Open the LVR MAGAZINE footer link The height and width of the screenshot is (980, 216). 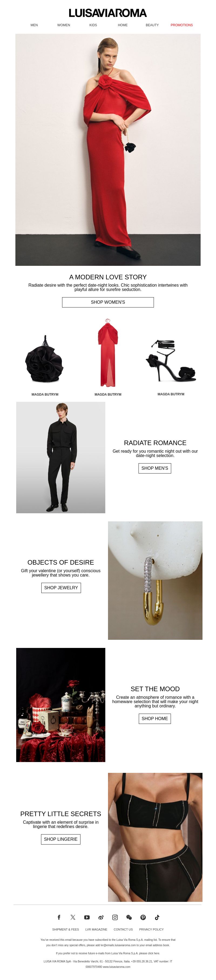click(x=96, y=929)
